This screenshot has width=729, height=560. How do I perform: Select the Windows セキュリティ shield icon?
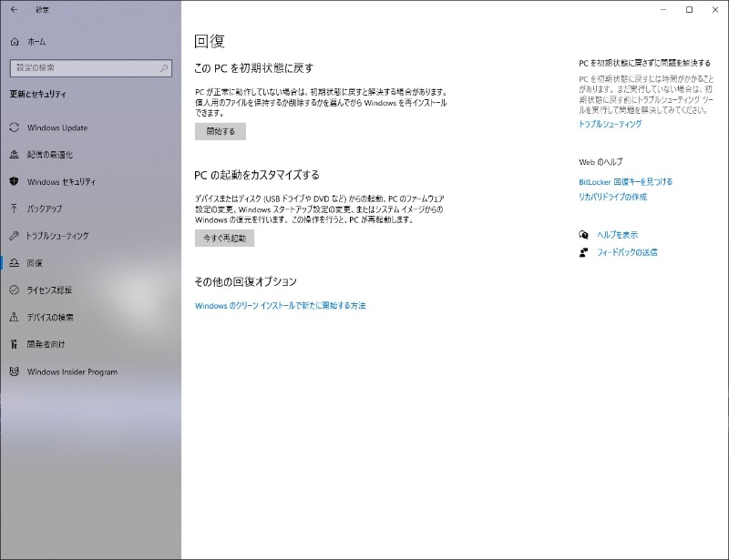click(x=15, y=182)
